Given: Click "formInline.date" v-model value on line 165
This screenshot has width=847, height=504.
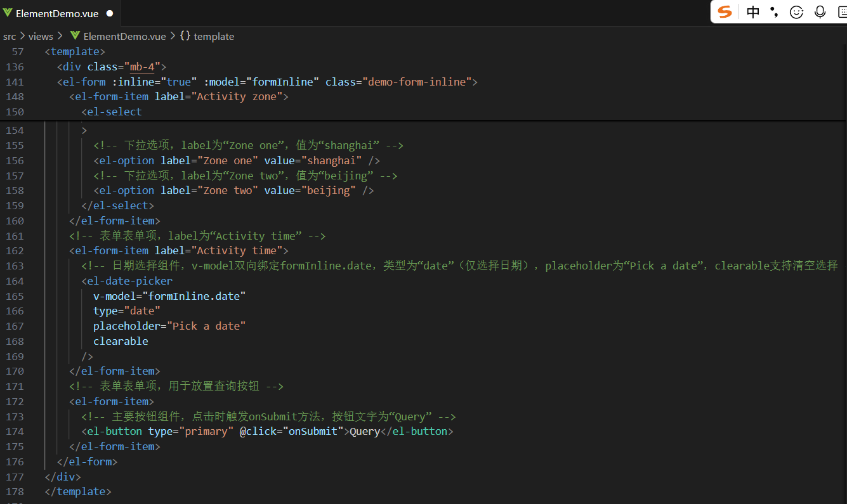Looking at the screenshot, I should 194,296.
